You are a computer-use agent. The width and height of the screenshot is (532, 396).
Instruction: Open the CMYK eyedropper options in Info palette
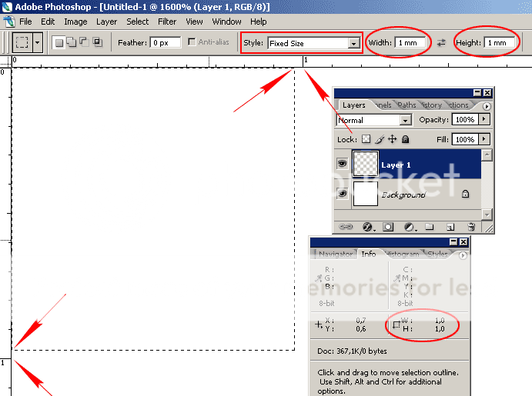(397, 278)
